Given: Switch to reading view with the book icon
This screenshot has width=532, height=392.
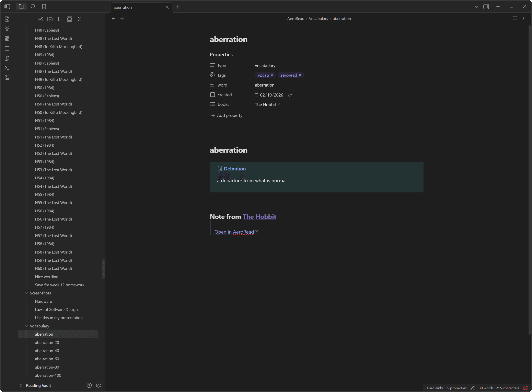Looking at the screenshot, I should (515, 19).
